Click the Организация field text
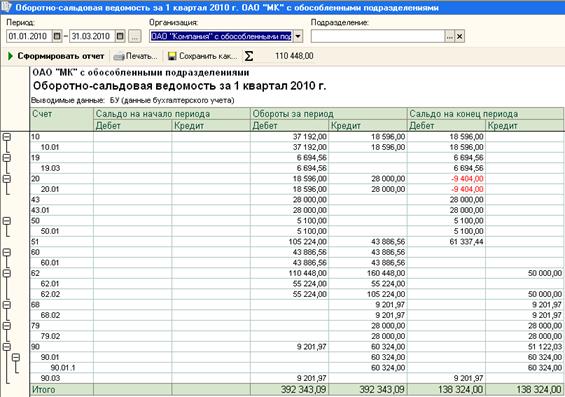The image size is (565, 397). coord(221,36)
